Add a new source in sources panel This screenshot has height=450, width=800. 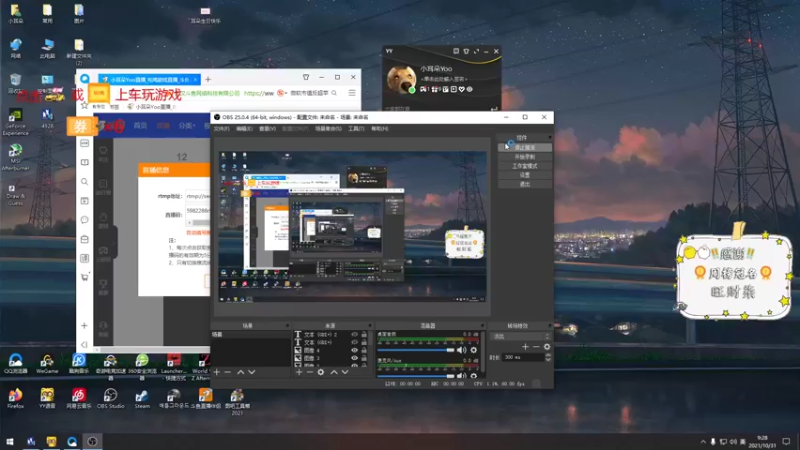pos(299,372)
